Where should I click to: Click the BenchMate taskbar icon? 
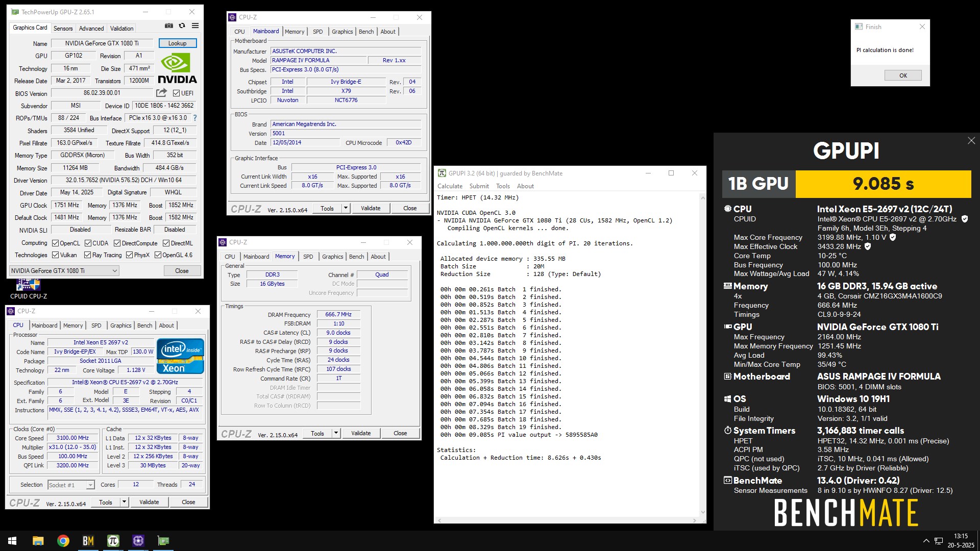[x=88, y=541]
